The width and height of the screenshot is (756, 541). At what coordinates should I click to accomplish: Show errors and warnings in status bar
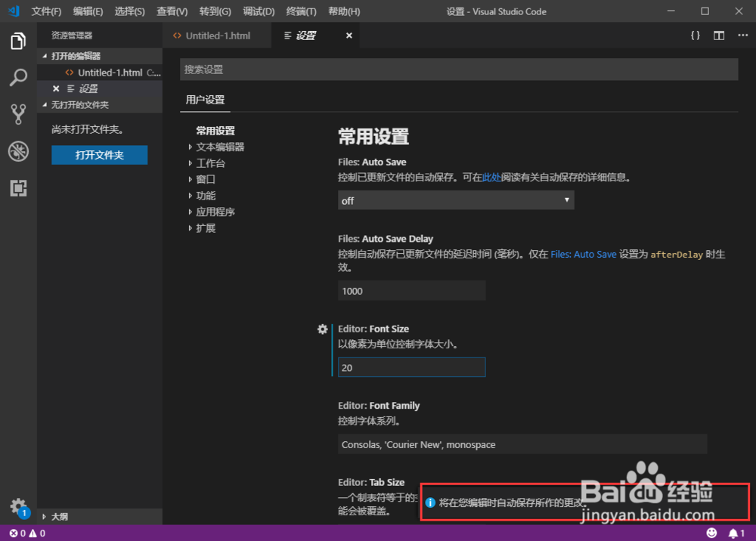[27, 533]
